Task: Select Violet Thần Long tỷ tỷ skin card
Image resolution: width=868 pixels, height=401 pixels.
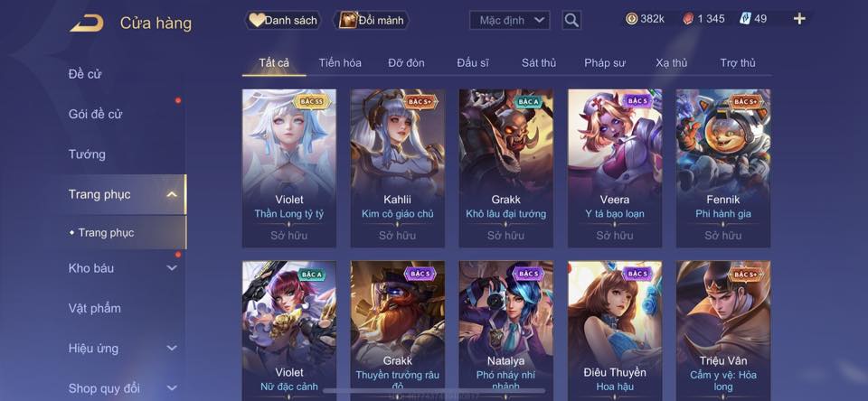Action: pyautogui.click(x=289, y=168)
